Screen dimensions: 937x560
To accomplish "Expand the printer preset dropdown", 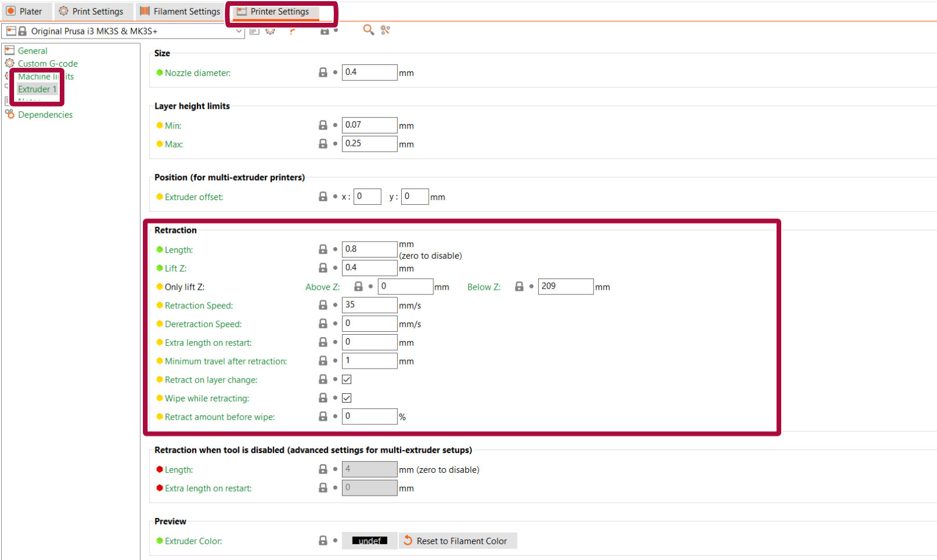I will click(x=238, y=31).
